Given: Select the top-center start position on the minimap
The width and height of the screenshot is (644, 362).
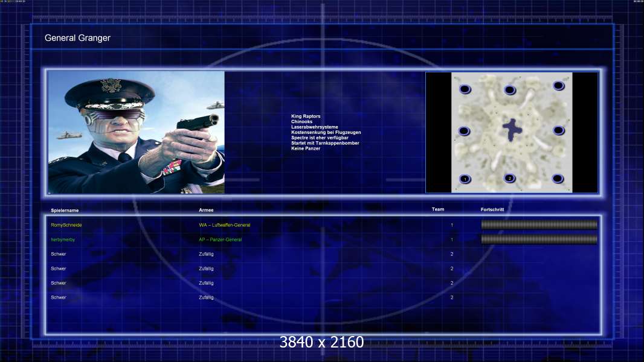Looking at the screenshot, I should pyautogui.click(x=510, y=90).
